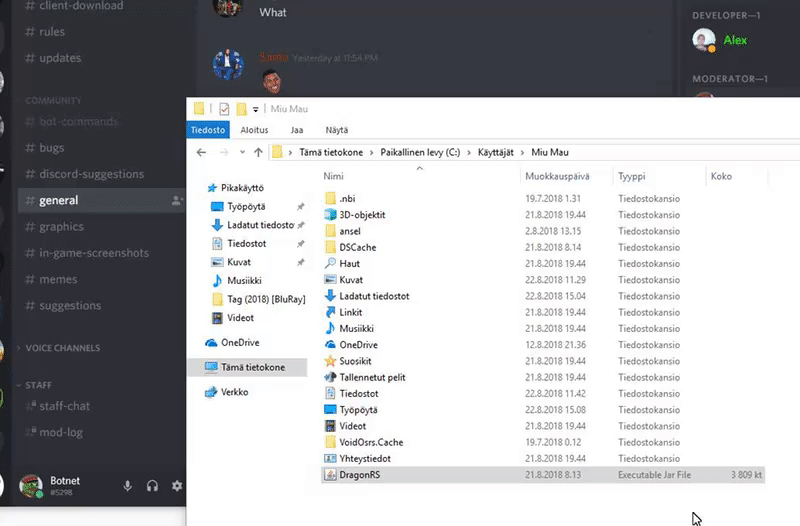Select Kuvat in navigation pane
Screen dimensions: 800x526
click(x=239, y=262)
